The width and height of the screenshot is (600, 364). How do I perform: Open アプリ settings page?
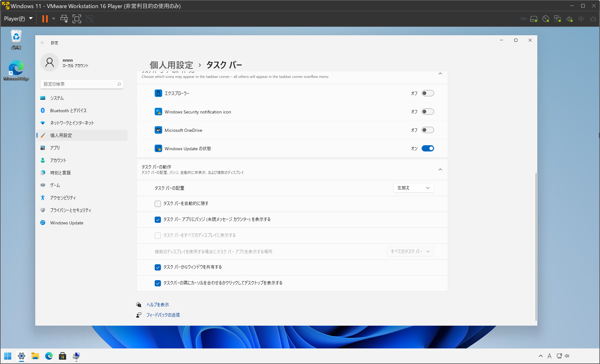82,148
